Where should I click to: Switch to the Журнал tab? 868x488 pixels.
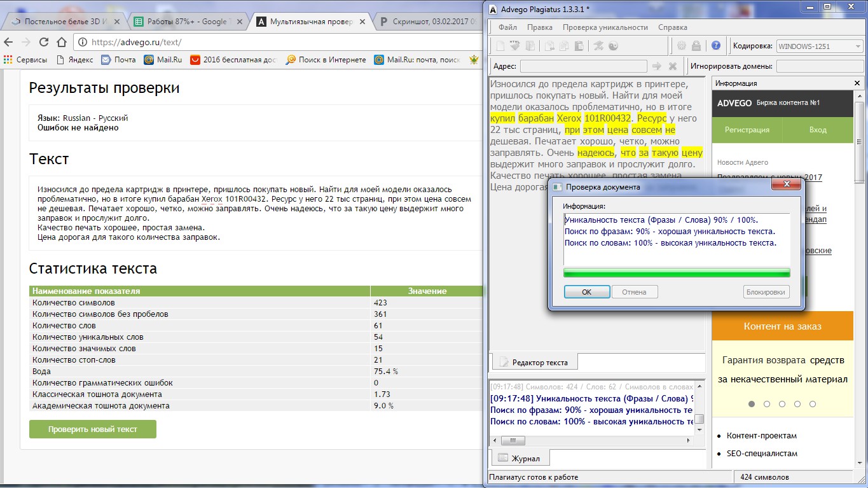[520, 458]
